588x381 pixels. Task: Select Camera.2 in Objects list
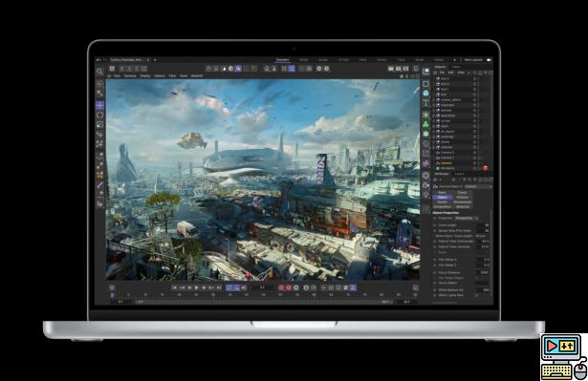click(446, 153)
